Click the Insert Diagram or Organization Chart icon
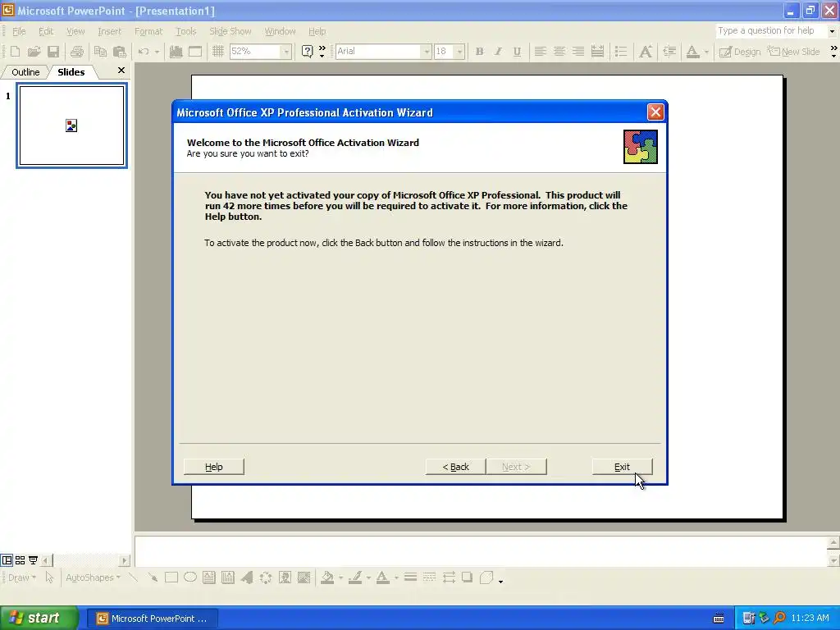Screen dimensions: 840x630 pyautogui.click(x=266, y=577)
